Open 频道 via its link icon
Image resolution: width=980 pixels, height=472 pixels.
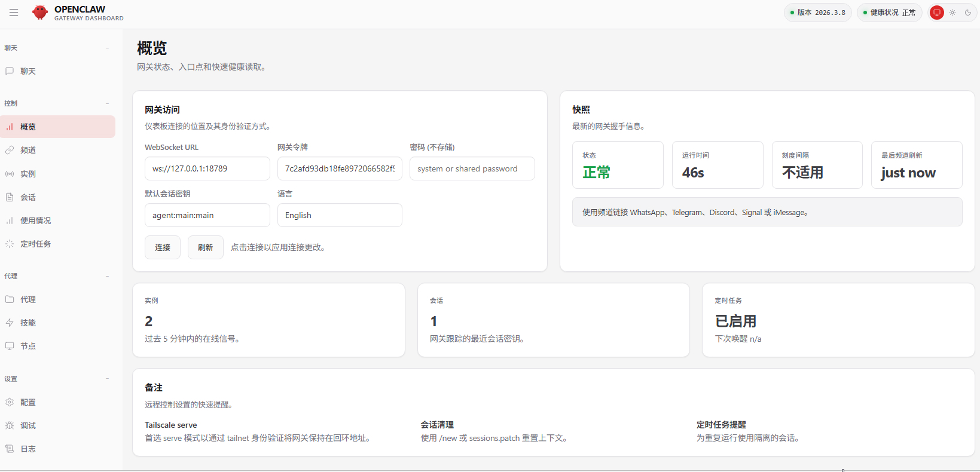[x=10, y=150]
